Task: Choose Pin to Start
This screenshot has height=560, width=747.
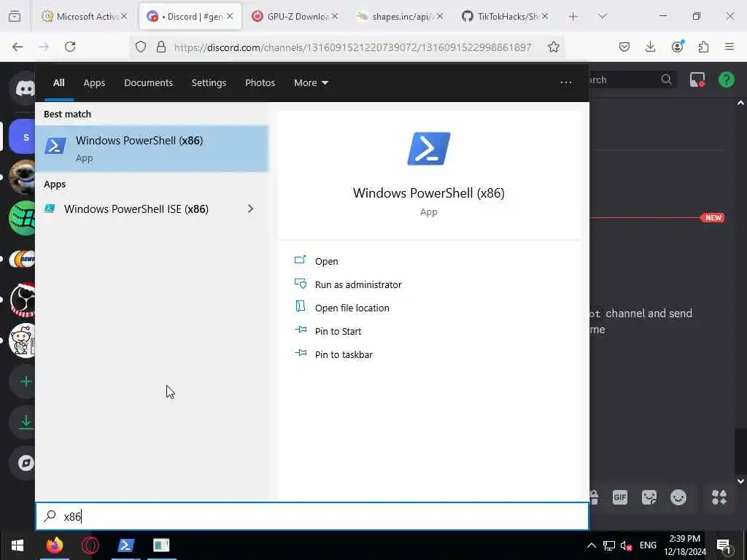Action: [x=328, y=331]
